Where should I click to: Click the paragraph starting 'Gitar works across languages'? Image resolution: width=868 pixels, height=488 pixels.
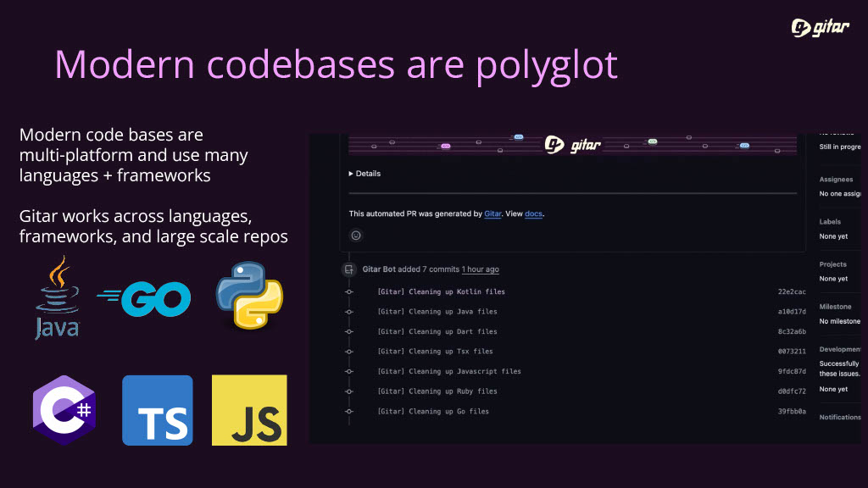(153, 225)
